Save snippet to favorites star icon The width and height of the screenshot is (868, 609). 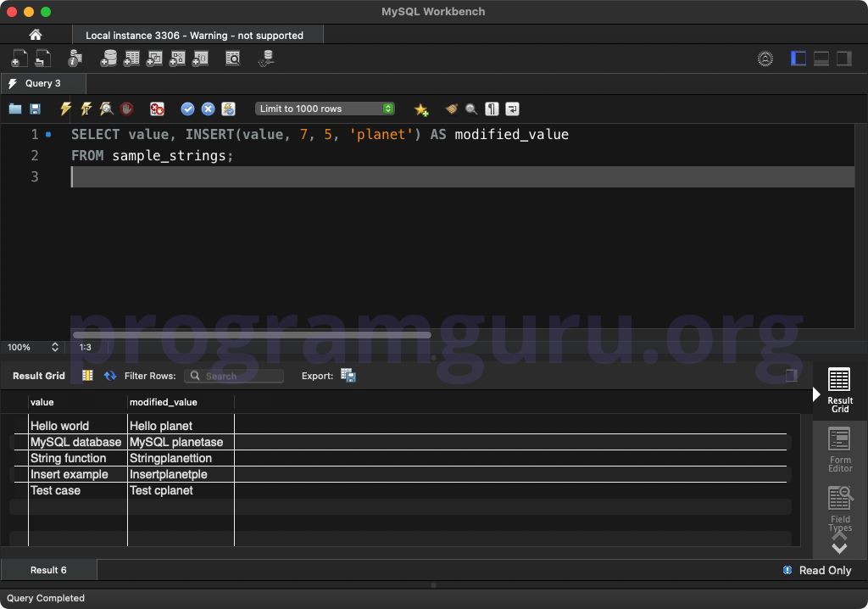point(421,109)
